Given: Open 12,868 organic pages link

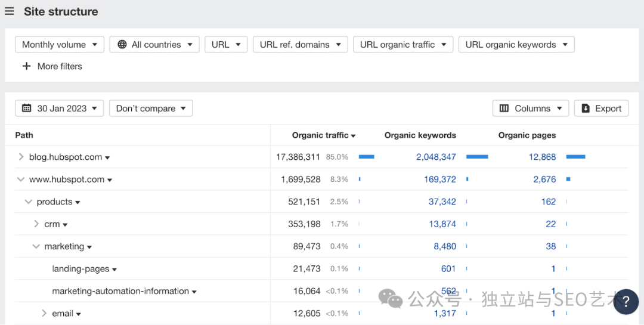Looking at the screenshot, I should [542, 157].
